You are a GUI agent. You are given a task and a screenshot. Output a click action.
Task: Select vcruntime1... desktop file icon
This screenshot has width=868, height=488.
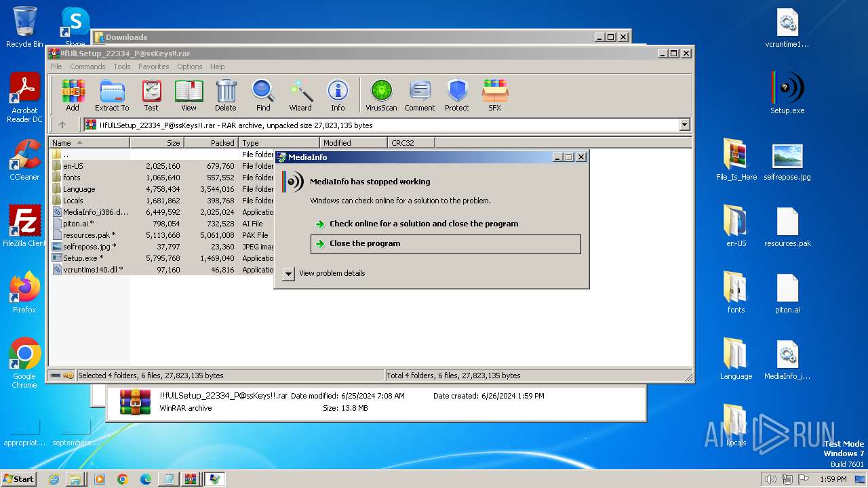click(x=787, y=27)
